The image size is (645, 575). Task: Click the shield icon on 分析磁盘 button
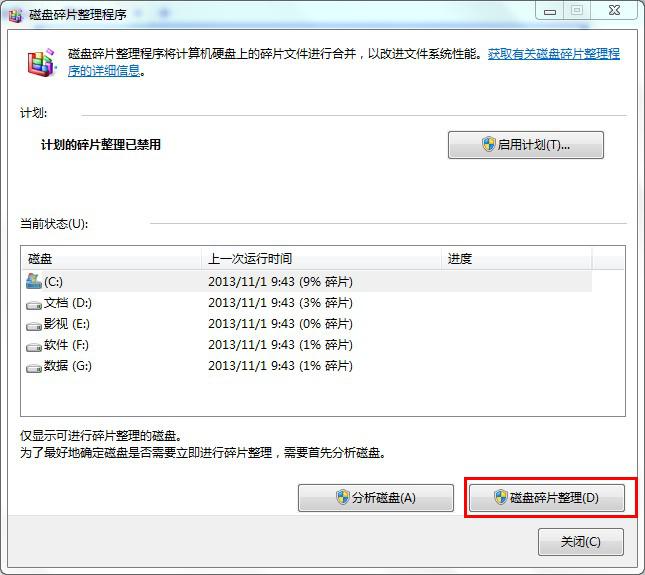343,497
